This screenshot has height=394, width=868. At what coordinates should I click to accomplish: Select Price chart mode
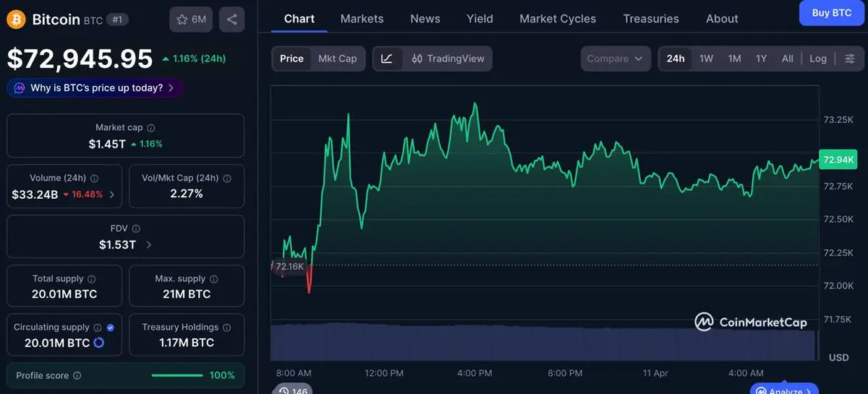(x=292, y=59)
